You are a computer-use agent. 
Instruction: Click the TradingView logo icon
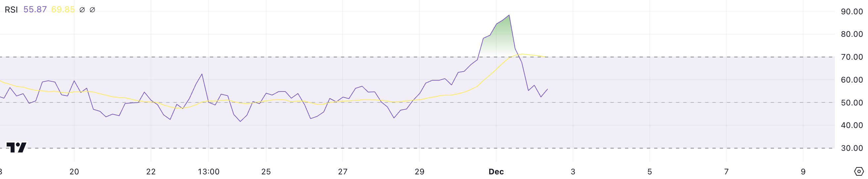coord(17,147)
